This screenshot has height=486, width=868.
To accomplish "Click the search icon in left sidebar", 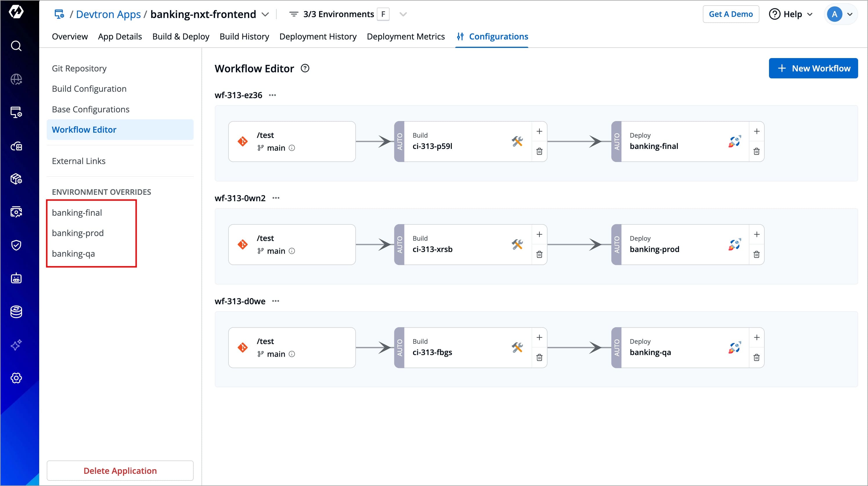I will coord(16,46).
